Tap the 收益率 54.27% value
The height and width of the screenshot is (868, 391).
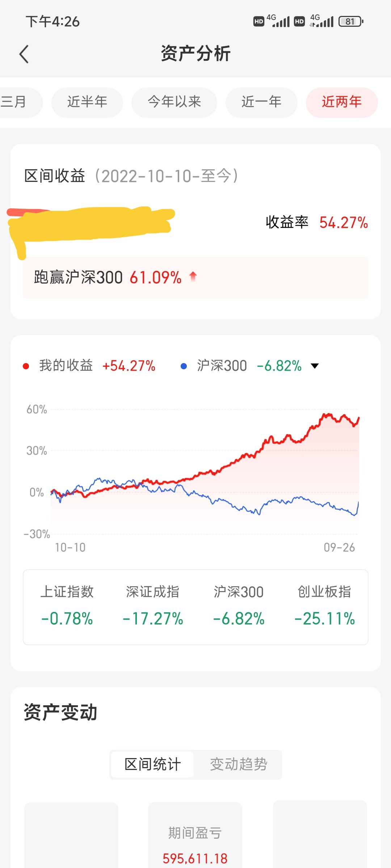(x=343, y=222)
